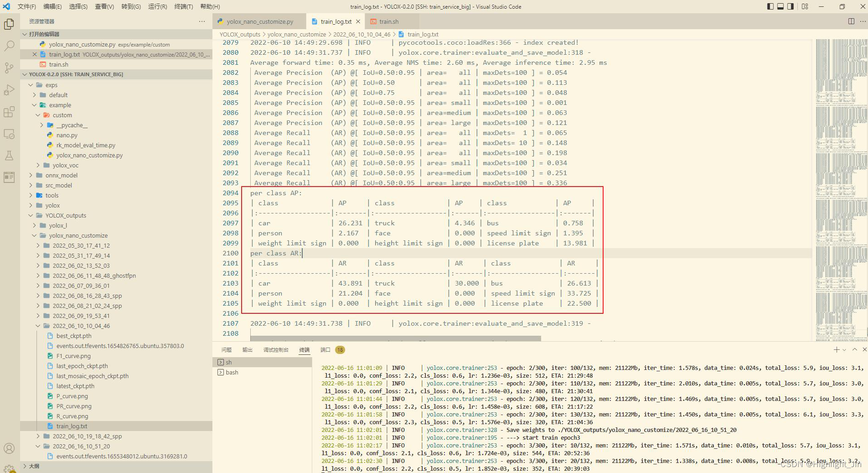Image resolution: width=868 pixels, height=473 pixels.
Task: Split the editor to the right
Action: pyautogui.click(x=851, y=21)
